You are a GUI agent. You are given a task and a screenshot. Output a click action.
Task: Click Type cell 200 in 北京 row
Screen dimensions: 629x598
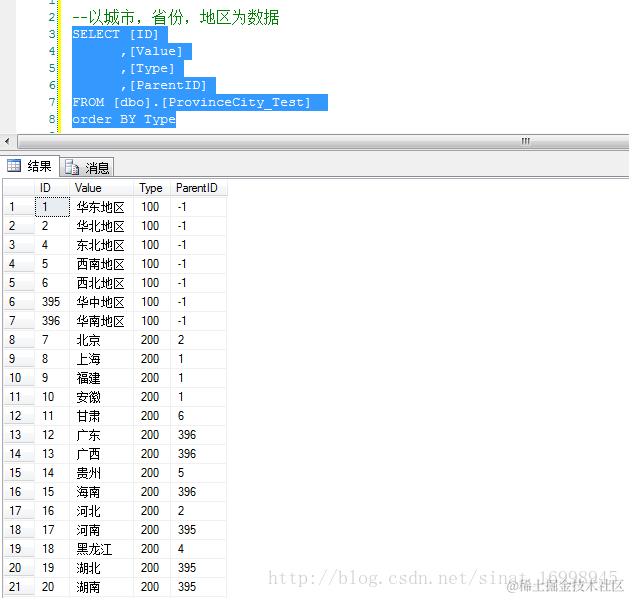[152, 340]
